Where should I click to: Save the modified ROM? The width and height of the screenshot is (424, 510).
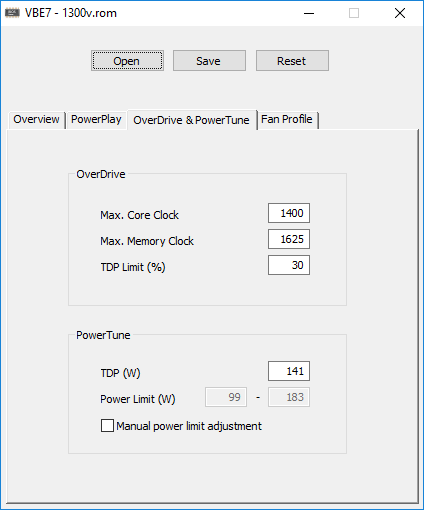[209, 61]
